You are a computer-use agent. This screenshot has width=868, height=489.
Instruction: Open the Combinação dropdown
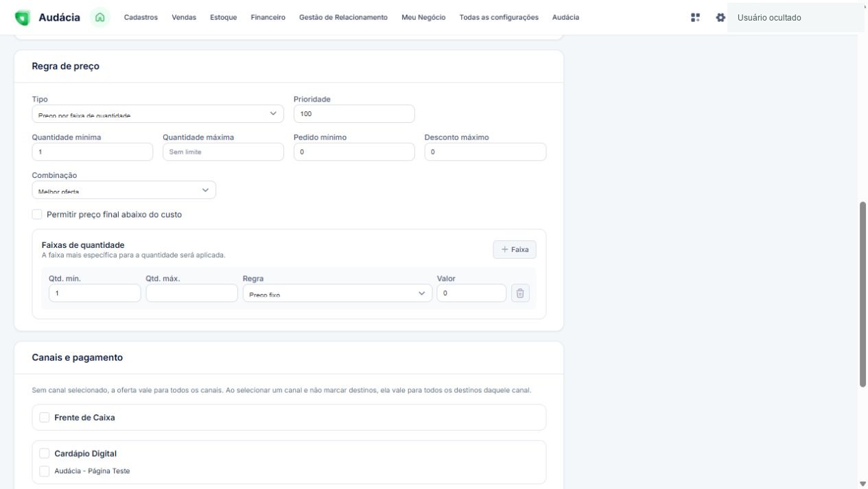(x=124, y=190)
